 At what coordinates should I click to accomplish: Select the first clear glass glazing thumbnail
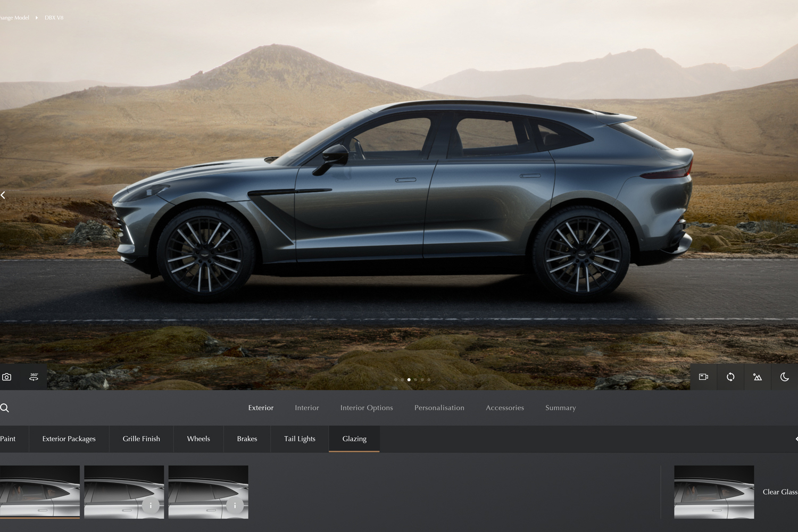pos(40,492)
